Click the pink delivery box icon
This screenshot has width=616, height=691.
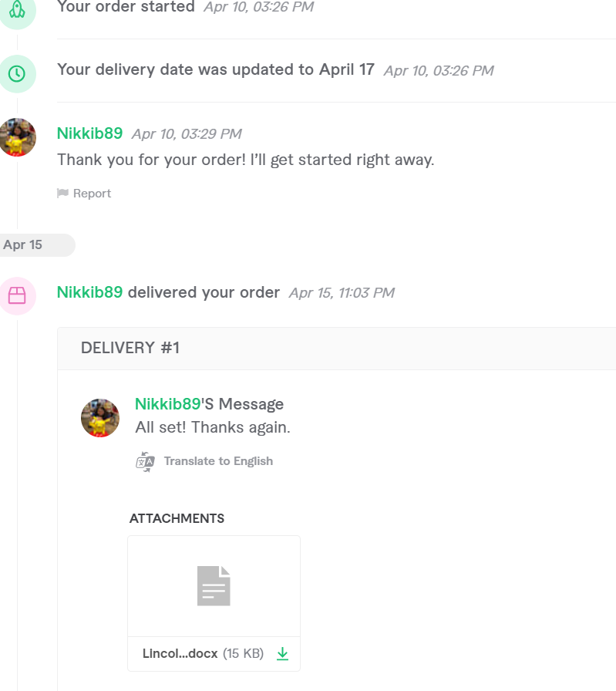point(17,295)
